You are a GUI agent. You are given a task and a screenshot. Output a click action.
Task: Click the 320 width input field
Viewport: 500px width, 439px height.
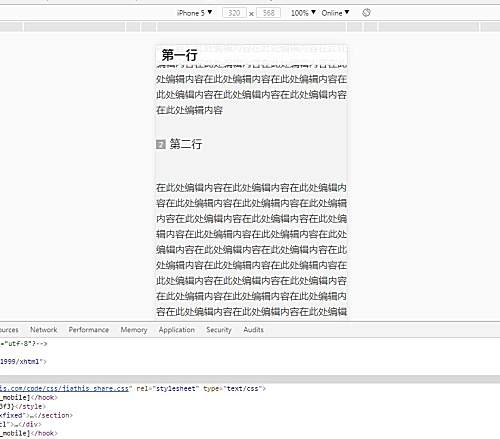pos(234,13)
